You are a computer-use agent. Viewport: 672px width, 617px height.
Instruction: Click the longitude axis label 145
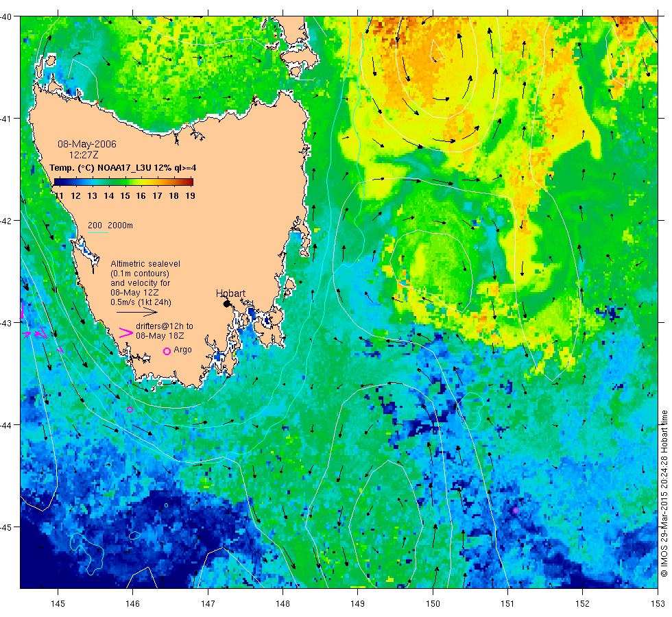pos(58,604)
